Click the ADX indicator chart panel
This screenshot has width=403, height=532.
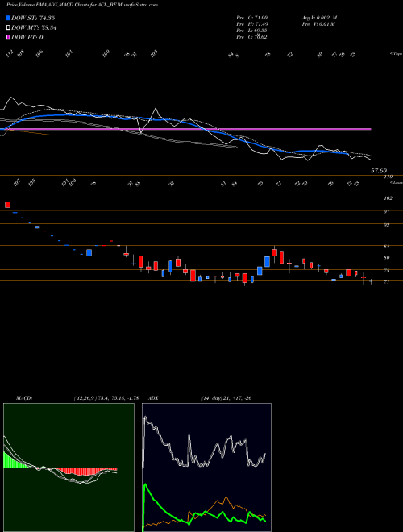[x=206, y=468]
